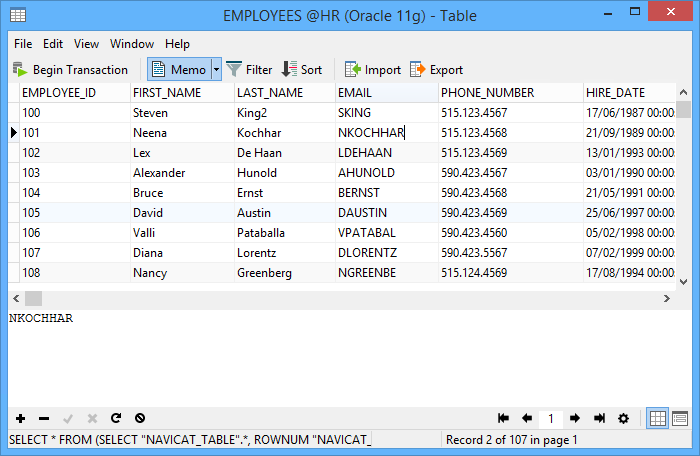Select the cell 'Neena'
Screen dimensions: 700x456
[182, 133]
